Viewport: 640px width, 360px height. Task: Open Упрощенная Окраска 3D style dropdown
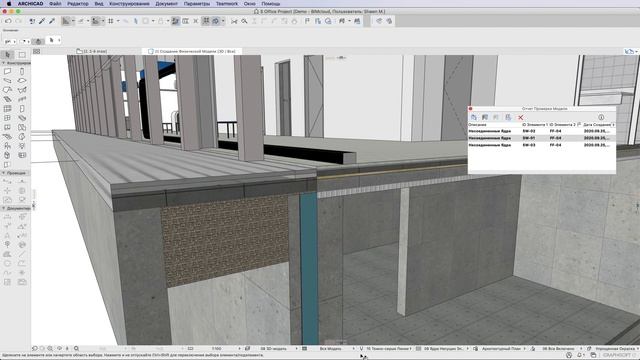(616, 349)
